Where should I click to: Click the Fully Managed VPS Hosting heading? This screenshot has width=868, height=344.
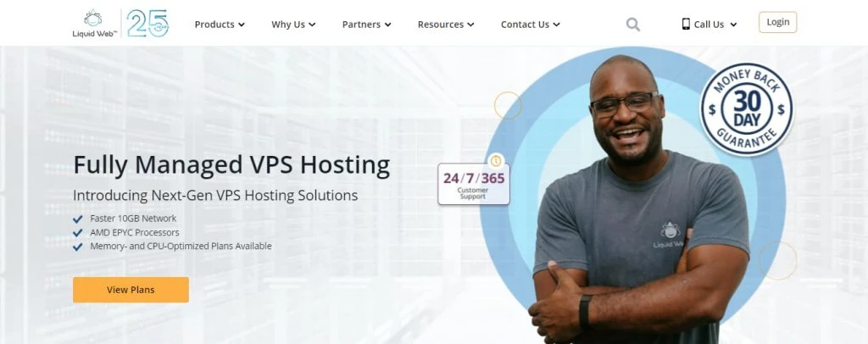tap(231, 164)
